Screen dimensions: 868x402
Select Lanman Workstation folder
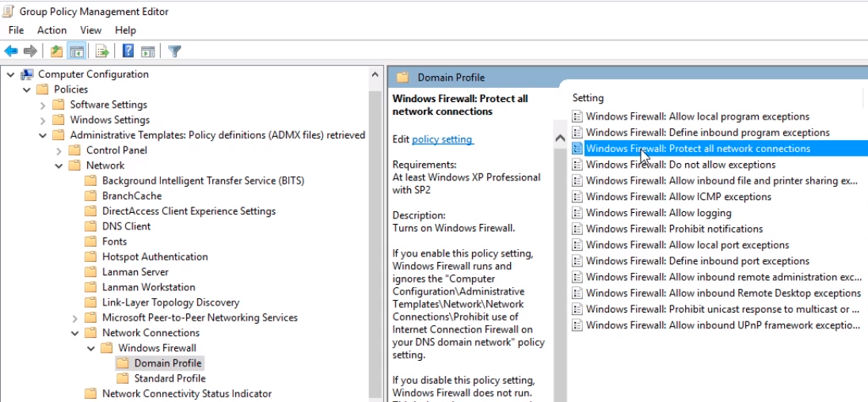coord(149,287)
